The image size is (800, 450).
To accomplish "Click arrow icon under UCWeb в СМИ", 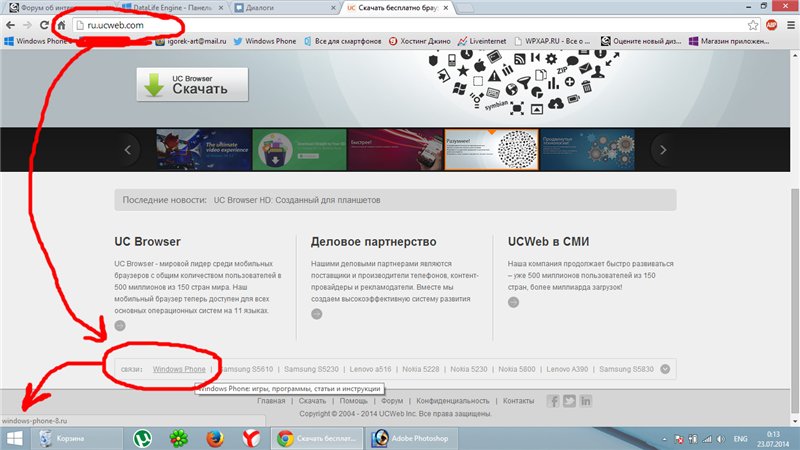I will 513,302.
